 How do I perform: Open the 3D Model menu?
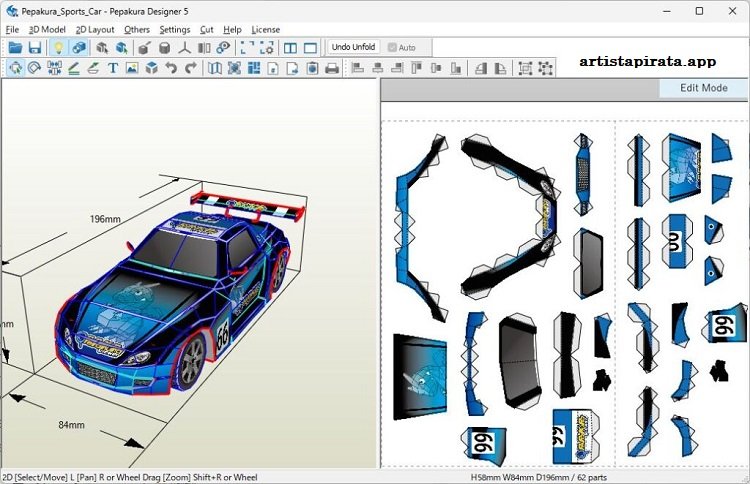(x=47, y=30)
